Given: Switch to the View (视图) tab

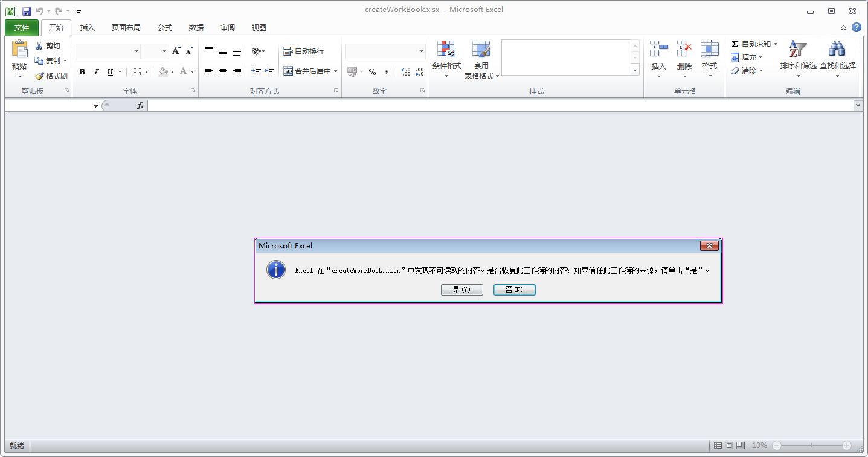Looking at the screenshot, I should pos(259,28).
